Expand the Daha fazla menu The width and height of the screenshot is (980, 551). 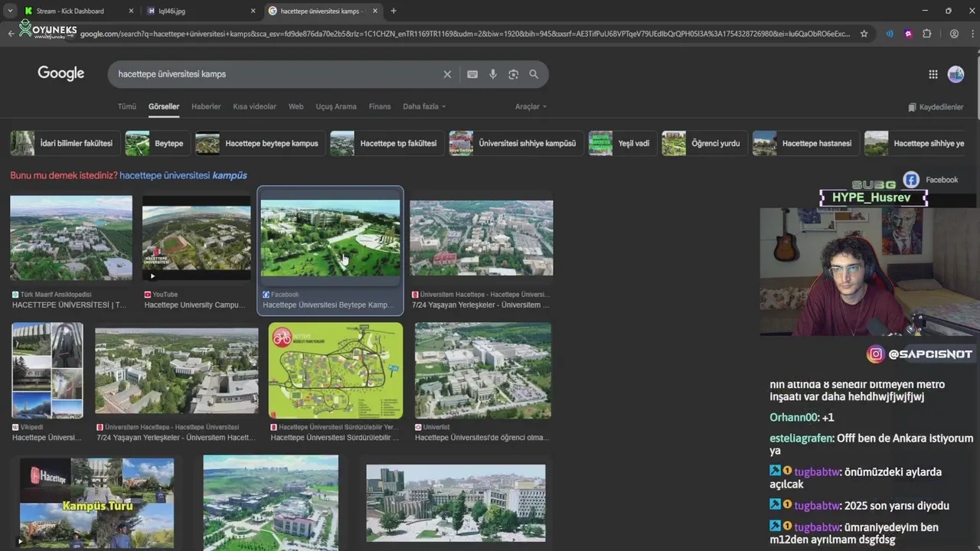pyautogui.click(x=424, y=106)
